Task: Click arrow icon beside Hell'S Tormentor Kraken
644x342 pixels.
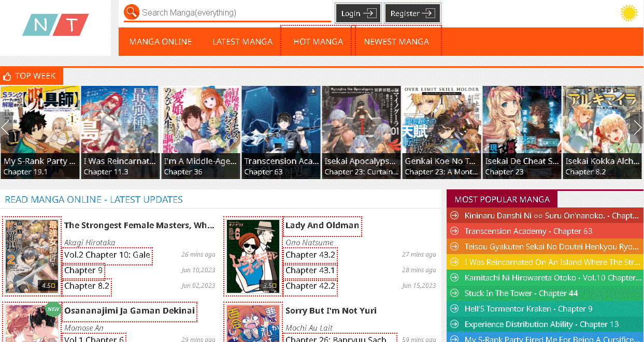Action: click(x=454, y=309)
